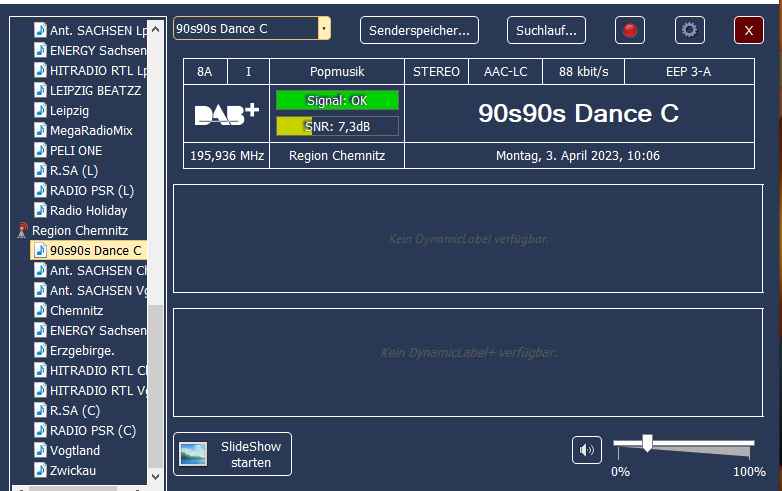The width and height of the screenshot is (782, 491).
Task: Click the SlideShow picture icon
Action: (x=193, y=454)
